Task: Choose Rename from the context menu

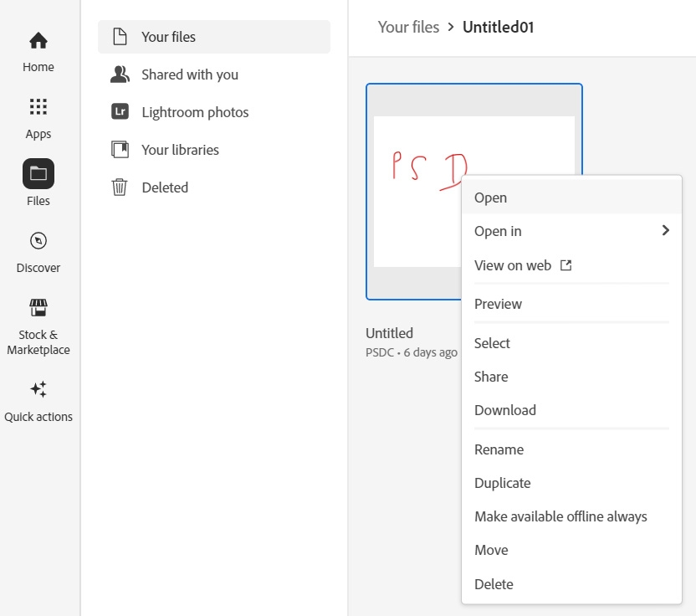Action: pyautogui.click(x=499, y=449)
